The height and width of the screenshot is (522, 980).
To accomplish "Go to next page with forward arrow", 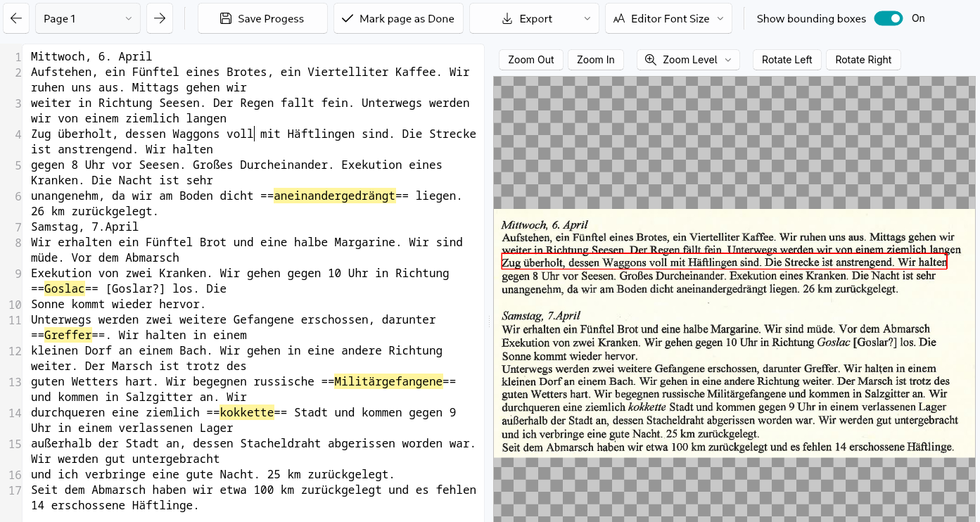I will point(160,18).
